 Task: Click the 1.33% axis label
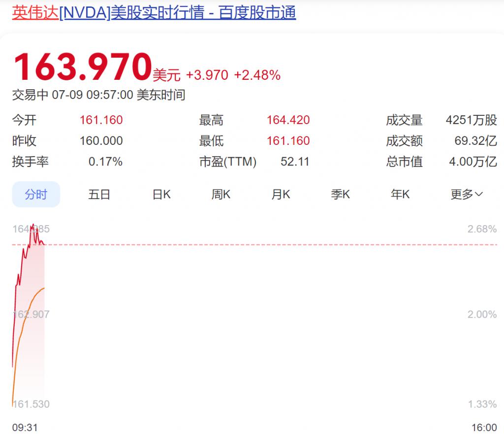[x=482, y=404]
